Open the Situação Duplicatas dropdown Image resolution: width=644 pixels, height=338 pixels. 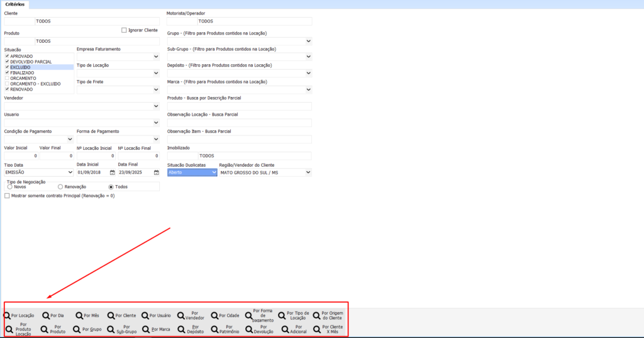[213, 172]
